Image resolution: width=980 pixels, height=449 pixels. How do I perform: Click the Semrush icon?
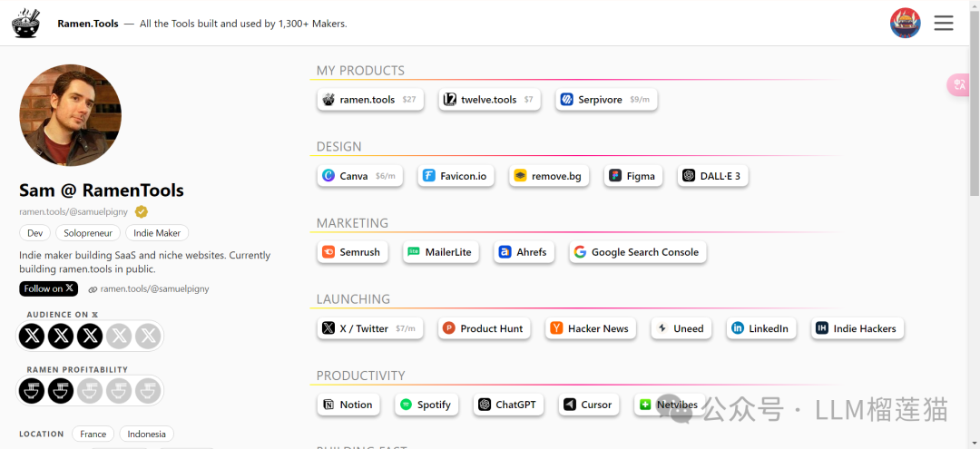(x=328, y=252)
